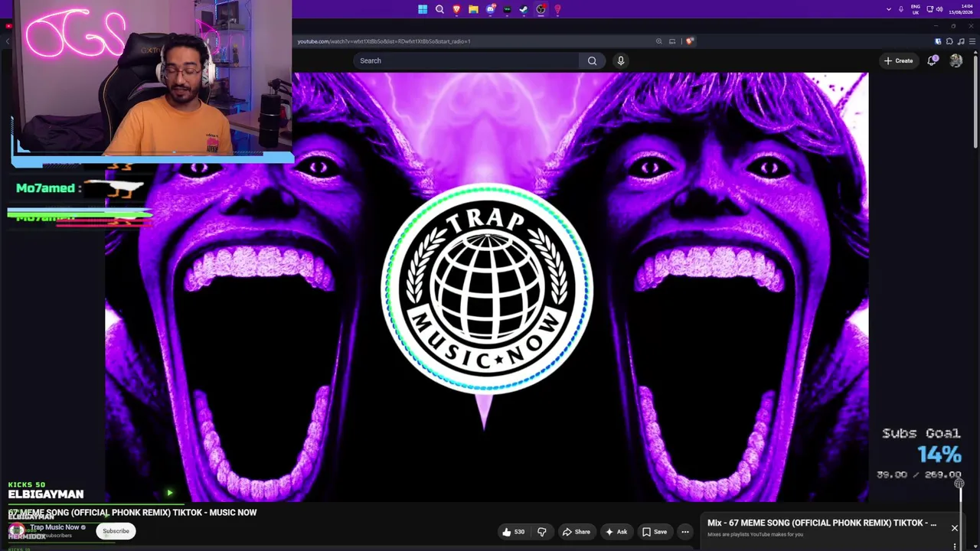Open OBS Studio from the taskbar
This screenshot has width=980, height=551.
point(541,9)
